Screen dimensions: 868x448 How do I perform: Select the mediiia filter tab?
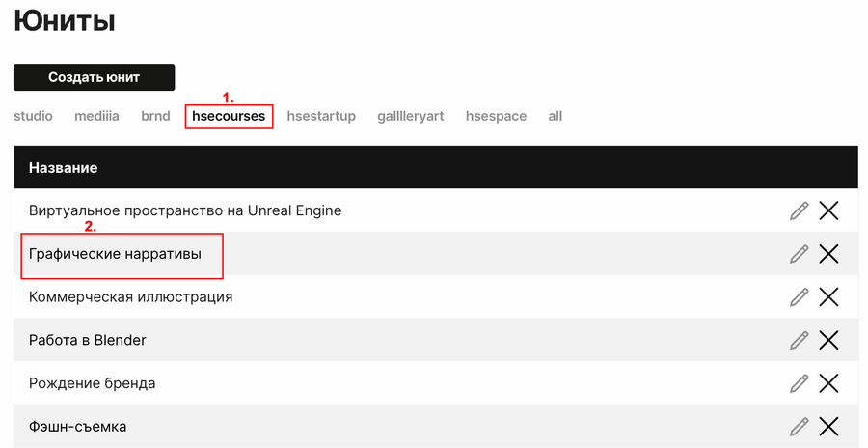pos(96,116)
